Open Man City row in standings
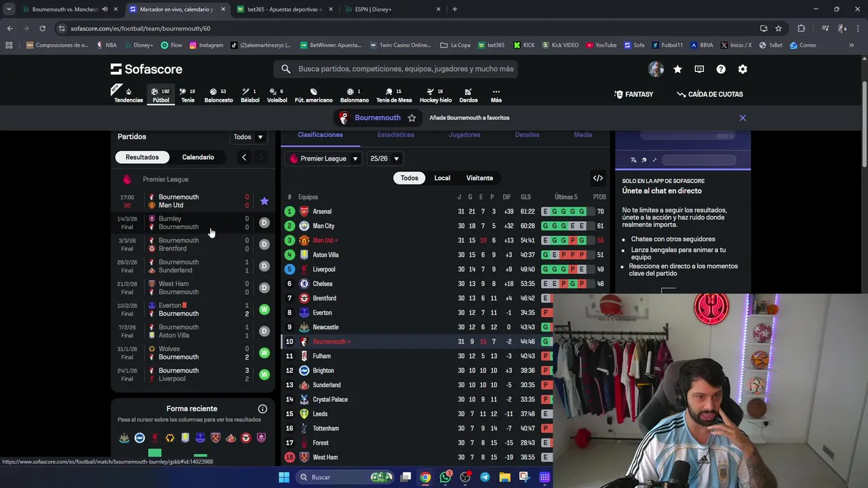The width and height of the screenshot is (868, 488). pyautogui.click(x=444, y=226)
